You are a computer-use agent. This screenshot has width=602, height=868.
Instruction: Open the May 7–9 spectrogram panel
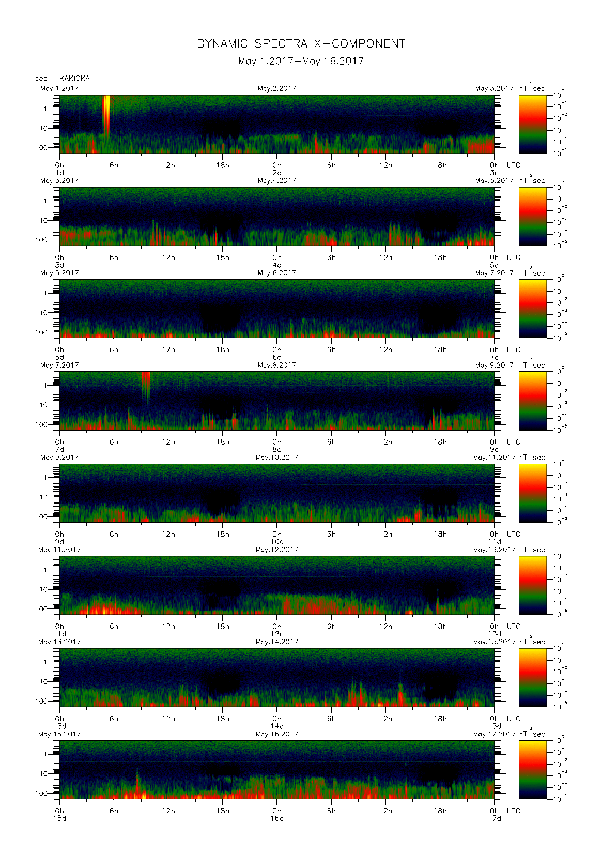pyautogui.click(x=277, y=401)
